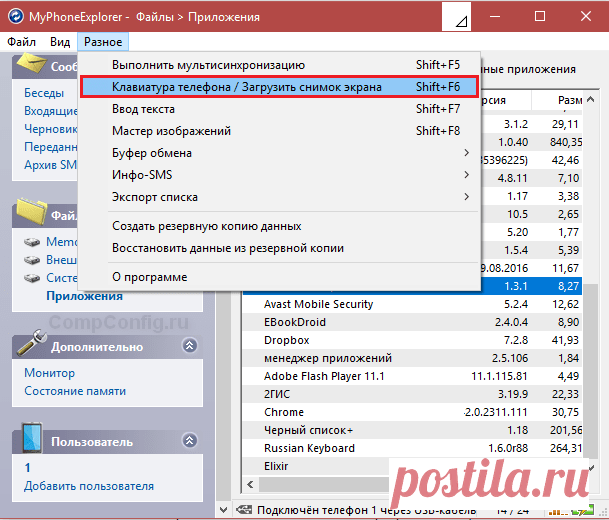609x520 pixels.
Task: Select user 1 in Пользователь panel
Action: pos(28,468)
